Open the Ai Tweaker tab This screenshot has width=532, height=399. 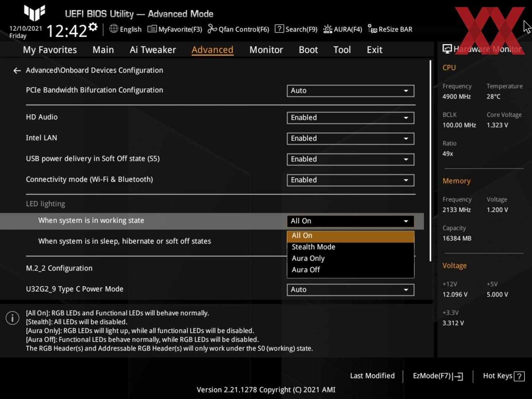pyautogui.click(x=153, y=50)
